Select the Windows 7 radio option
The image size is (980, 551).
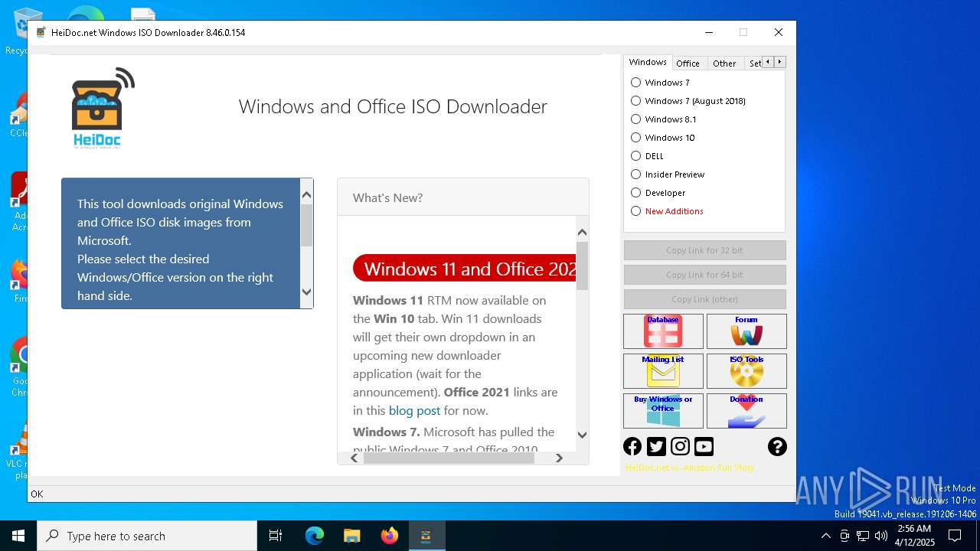click(x=660, y=83)
